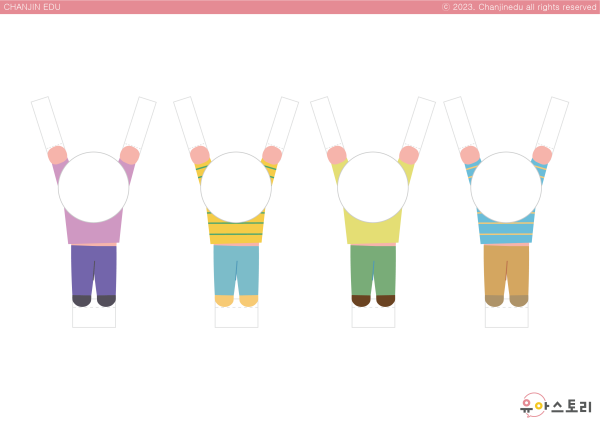This screenshot has height=424, width=600.
Task: Click the 유아스토리 logo
Action: coord(556,406)
